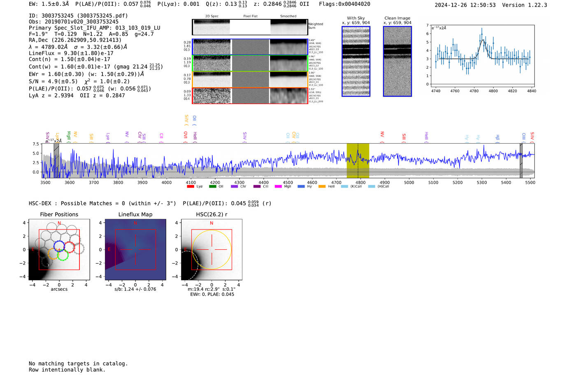
Task: Select the Cont(n) = 1.50(±0.04)e-17 line
Action: click(70, 59)
